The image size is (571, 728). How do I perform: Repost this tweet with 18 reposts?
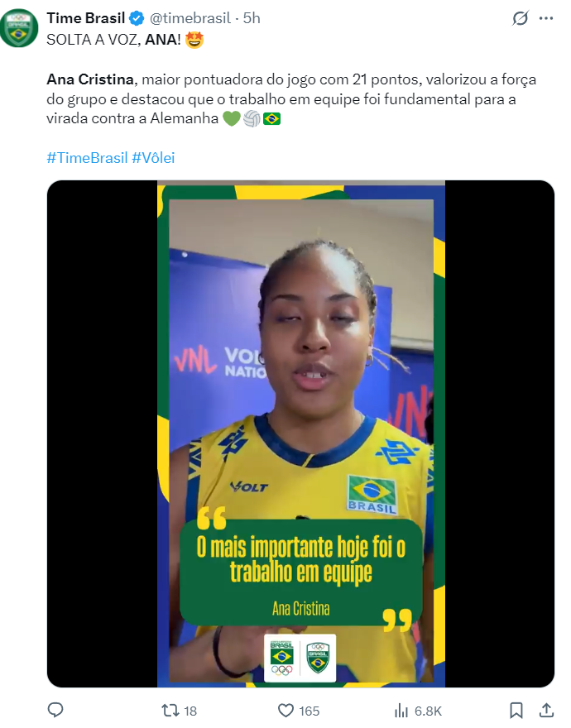click(179, 711)
